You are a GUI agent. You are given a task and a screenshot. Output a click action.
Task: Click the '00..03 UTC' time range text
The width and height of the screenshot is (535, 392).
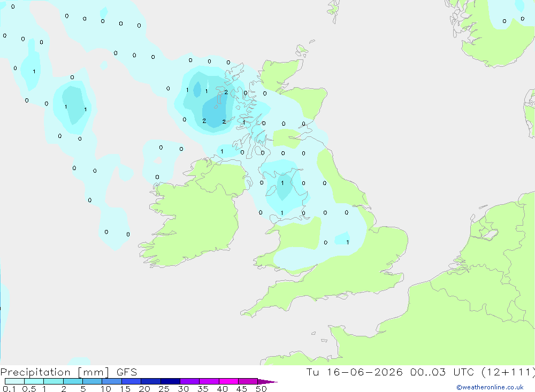[x=441, y=372]
